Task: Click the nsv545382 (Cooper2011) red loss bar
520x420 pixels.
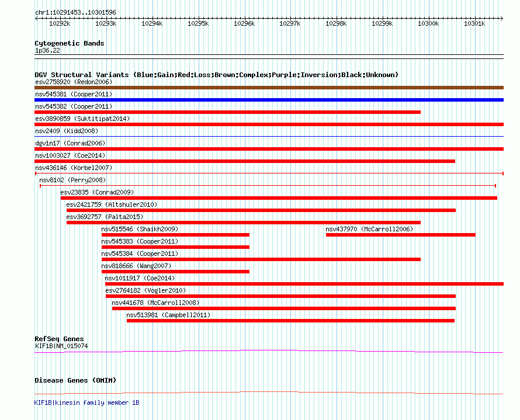Action: tap(227, 112)
